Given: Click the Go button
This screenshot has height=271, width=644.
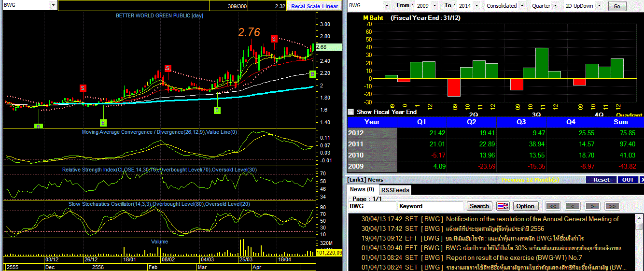Looking at the screenshot, I should pyautogui.click(x=617, y=6).
